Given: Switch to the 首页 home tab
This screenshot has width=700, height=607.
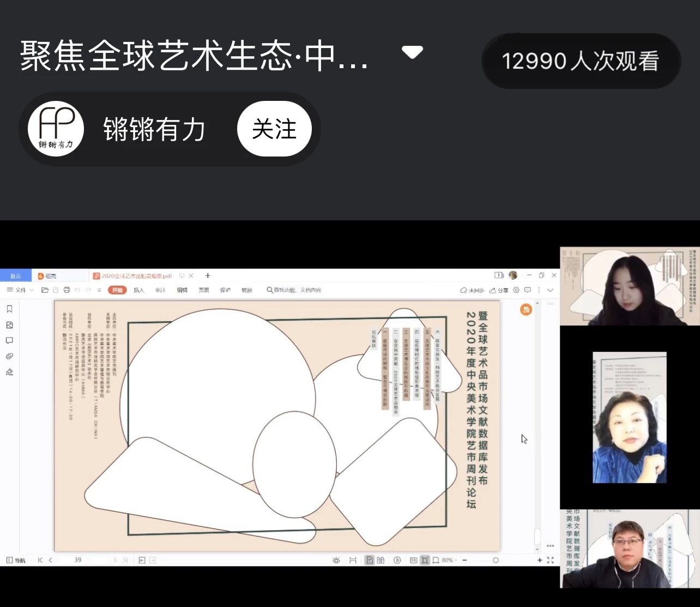Looking at the screenshot, I should tap(15, 276).
